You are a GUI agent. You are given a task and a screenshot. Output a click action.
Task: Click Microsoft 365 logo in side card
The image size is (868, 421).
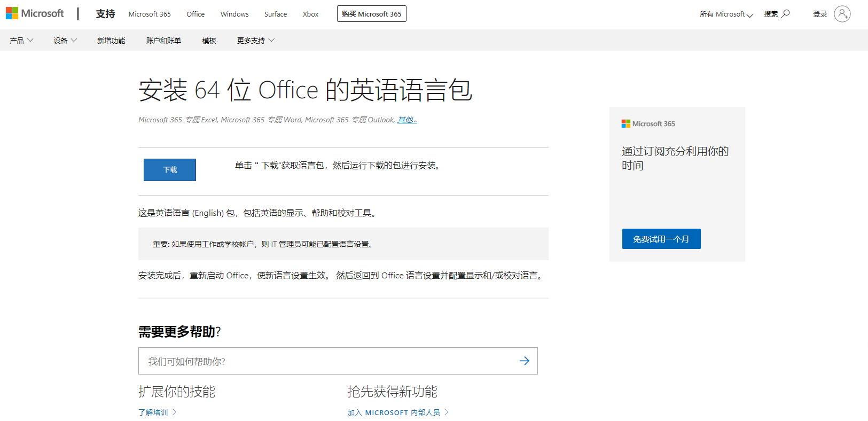click(648, 123)
